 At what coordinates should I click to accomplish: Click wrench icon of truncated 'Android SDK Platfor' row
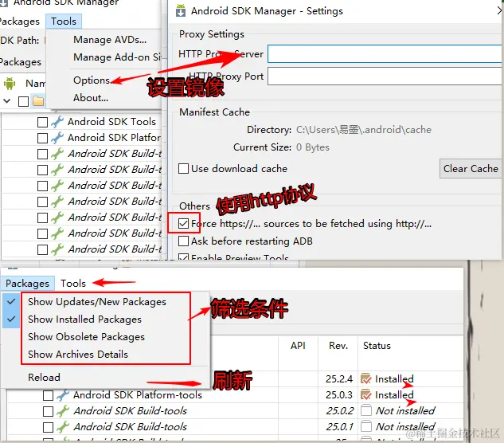tap(57, 138)
